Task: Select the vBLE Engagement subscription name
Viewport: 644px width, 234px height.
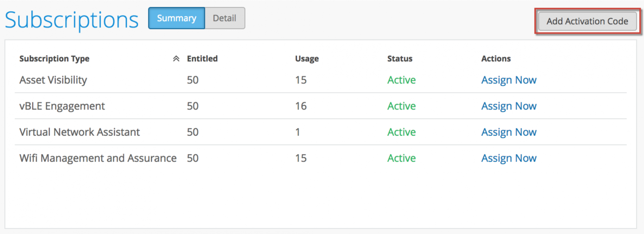Action: click(x=62, y=106)
